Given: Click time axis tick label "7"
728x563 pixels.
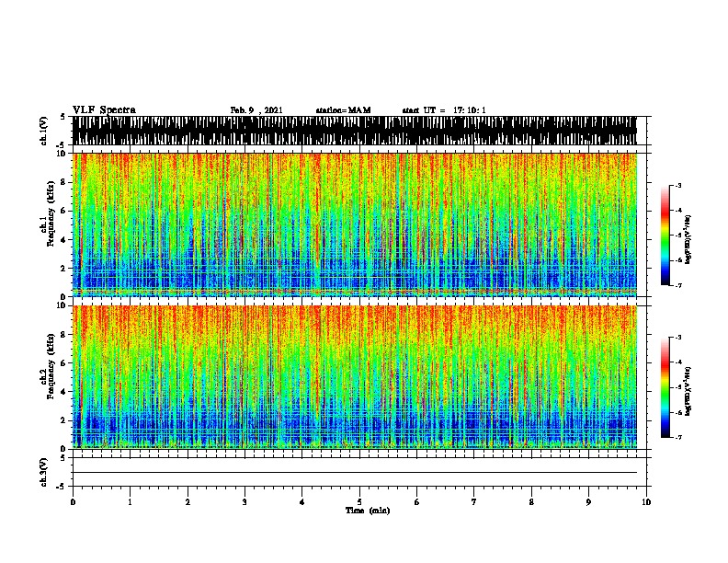Looking at the screenshot, I should tap(474, 502).
